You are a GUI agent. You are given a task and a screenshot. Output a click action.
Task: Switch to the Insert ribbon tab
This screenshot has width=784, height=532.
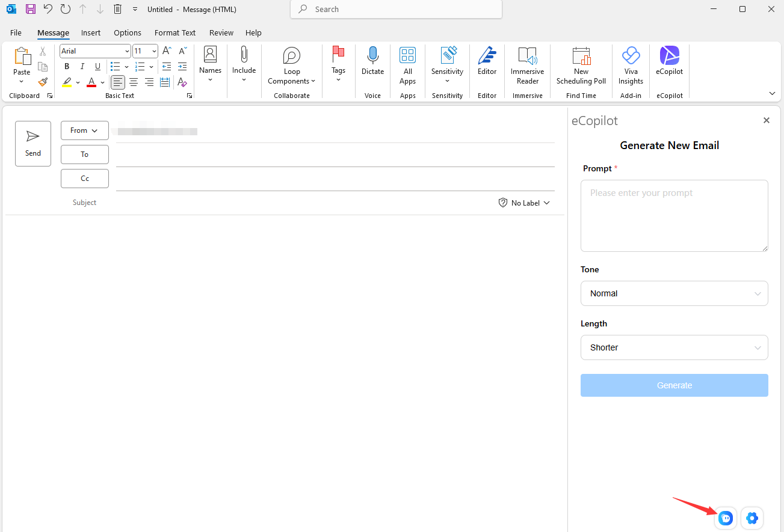coord(91,33)
